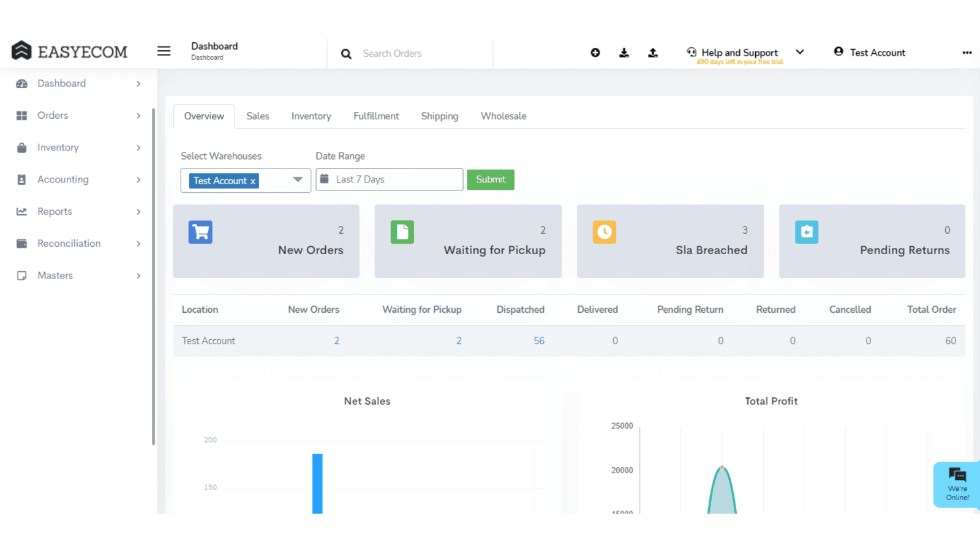Expand the Help and Support chevron
The height and width of the screenshot is (551, 980).
point(800,52)
